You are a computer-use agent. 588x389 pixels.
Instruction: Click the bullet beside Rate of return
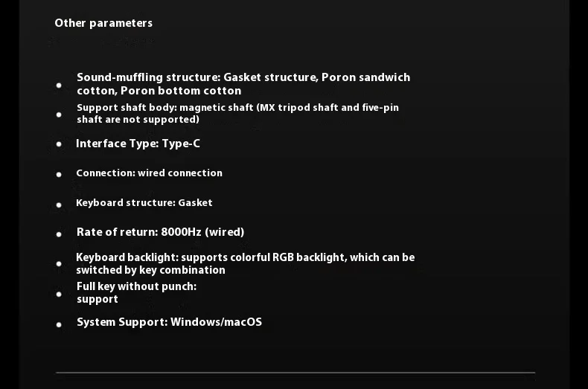pos(59,234)
